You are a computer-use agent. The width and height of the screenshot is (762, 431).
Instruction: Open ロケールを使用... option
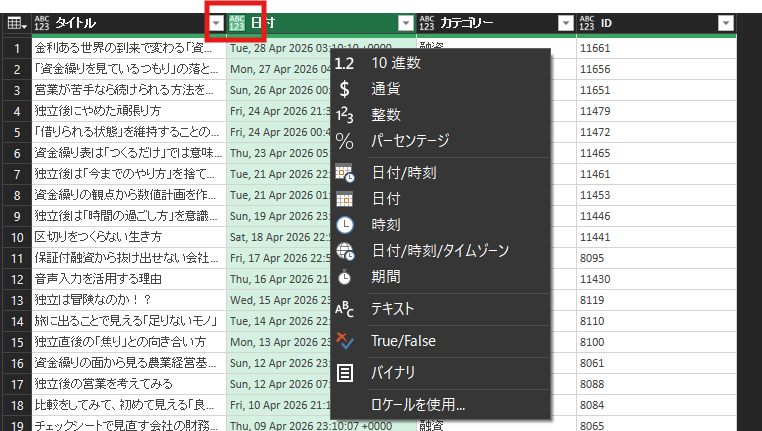[x=418, y=405]
